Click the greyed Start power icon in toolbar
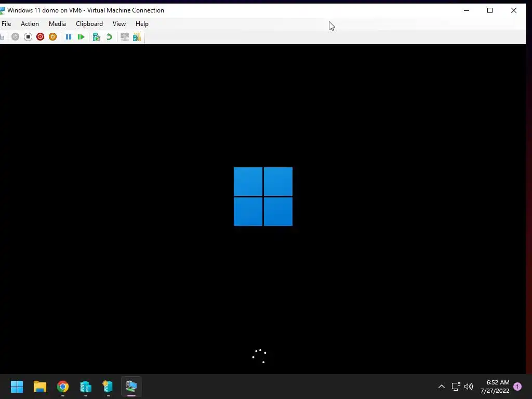 coord(15,37)
